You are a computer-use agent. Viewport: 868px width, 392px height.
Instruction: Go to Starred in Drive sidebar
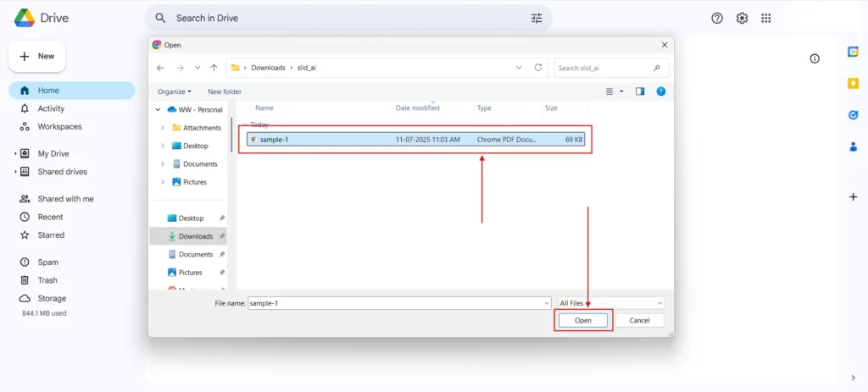(51, 235)
